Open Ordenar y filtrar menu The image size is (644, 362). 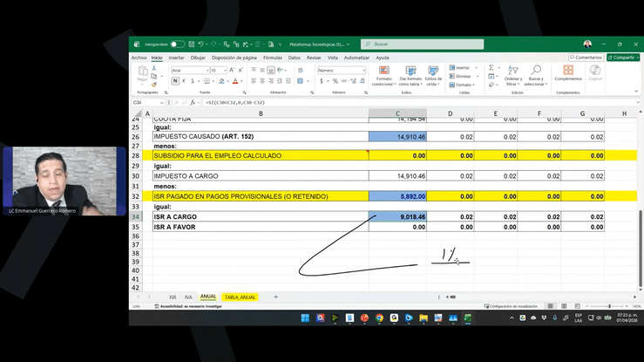pos(513,76)
